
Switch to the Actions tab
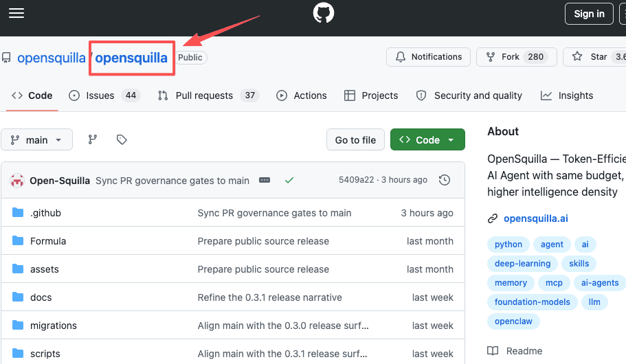tap(302, 95)
